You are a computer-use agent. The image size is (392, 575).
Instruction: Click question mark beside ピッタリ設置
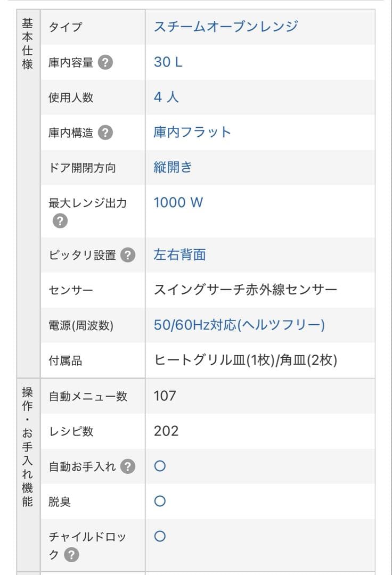(x=127, y=255)
